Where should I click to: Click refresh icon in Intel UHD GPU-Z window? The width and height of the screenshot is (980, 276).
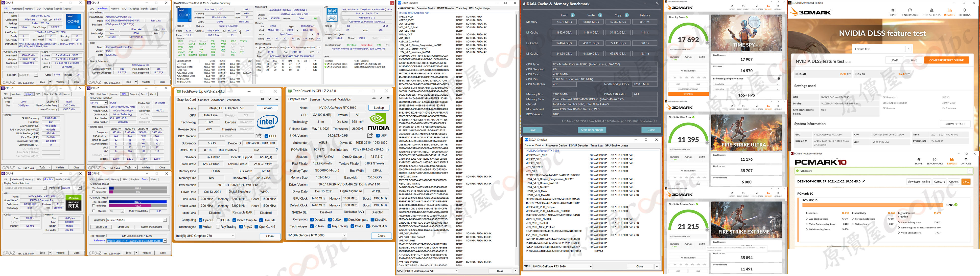(270, 99)
